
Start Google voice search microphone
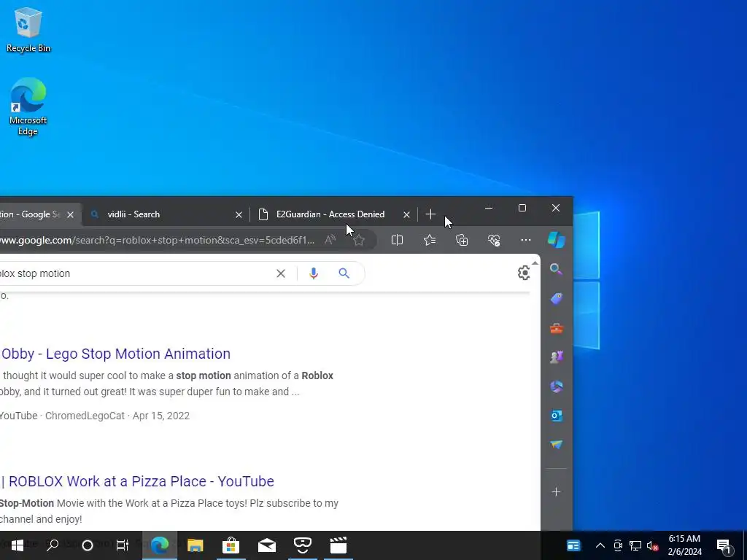[x=314, y=273]
